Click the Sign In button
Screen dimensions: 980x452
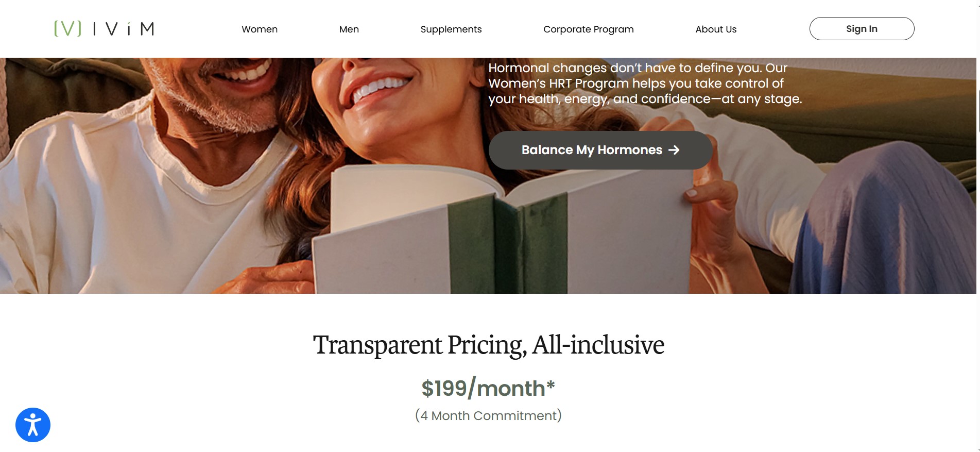click(x=862, y=28)
